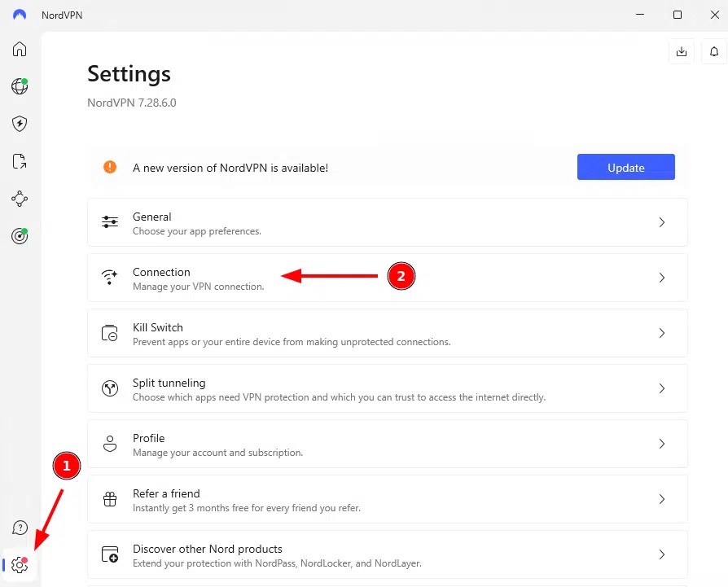This screenshot has width=728, height=587.
Task: Expand the Connection row chevron
Action: point(661,278)
